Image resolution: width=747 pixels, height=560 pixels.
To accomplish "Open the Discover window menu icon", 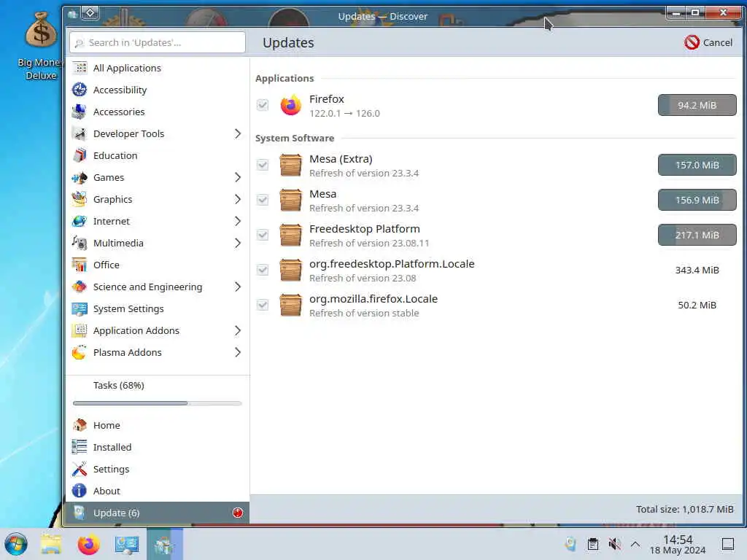I will pos(72,14).
